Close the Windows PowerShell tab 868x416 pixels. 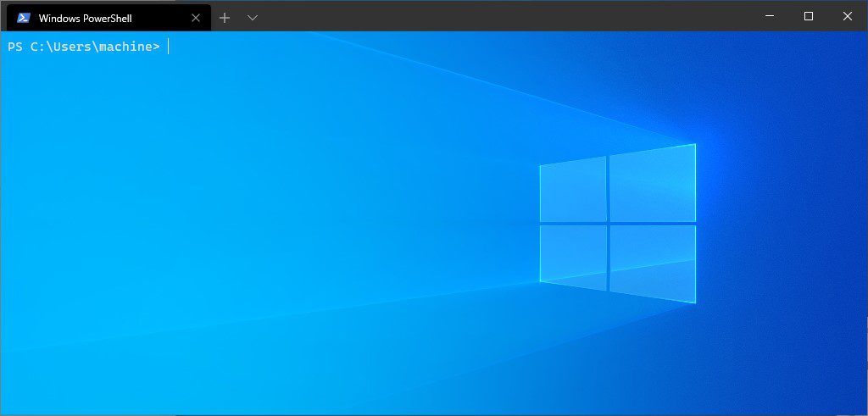click(196, 18)
